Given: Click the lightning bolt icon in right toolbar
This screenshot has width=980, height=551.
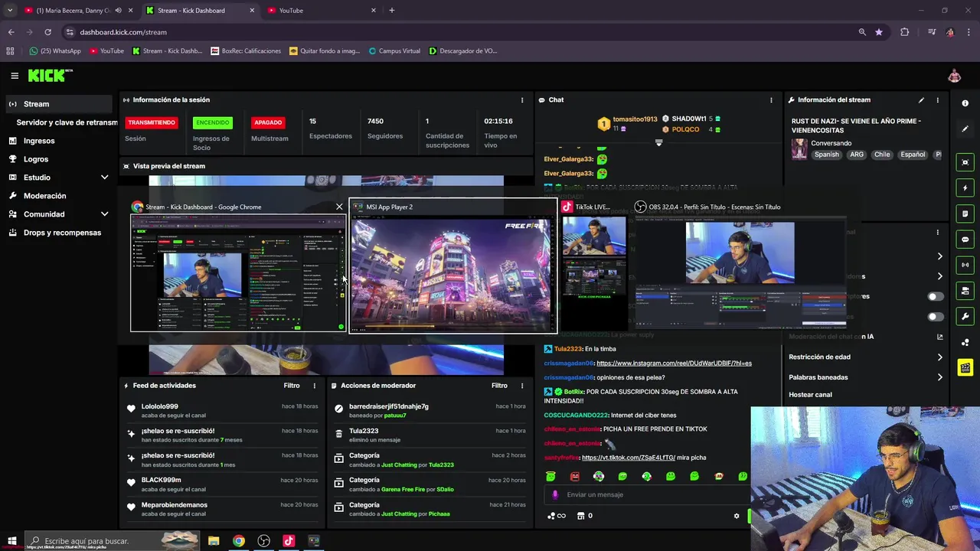Looking at the screenshot, I should (x=965, y=188).
